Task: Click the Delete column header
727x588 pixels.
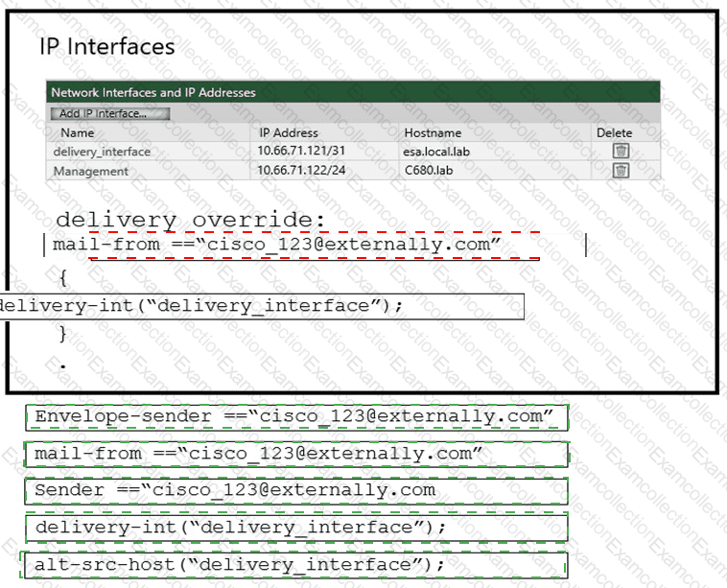Action: click(614, 132)
